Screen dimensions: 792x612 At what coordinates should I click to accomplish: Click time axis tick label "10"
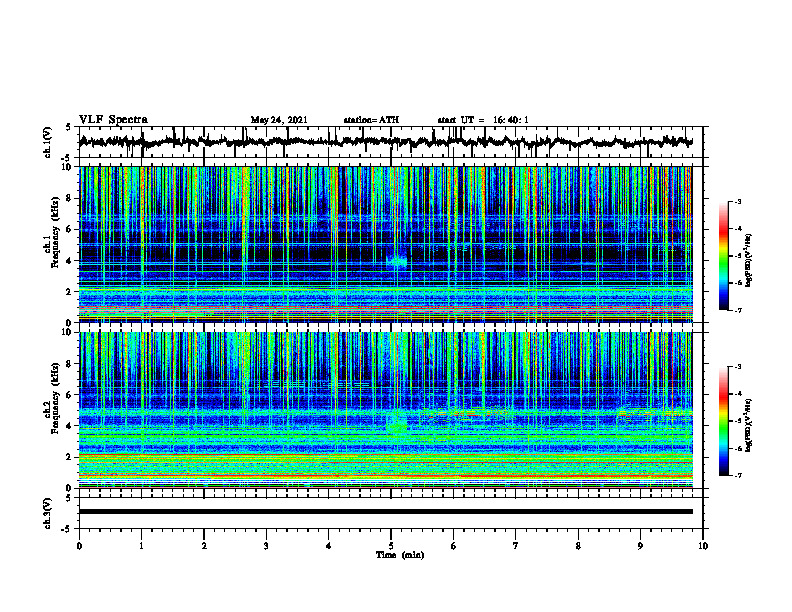point(703,546)
